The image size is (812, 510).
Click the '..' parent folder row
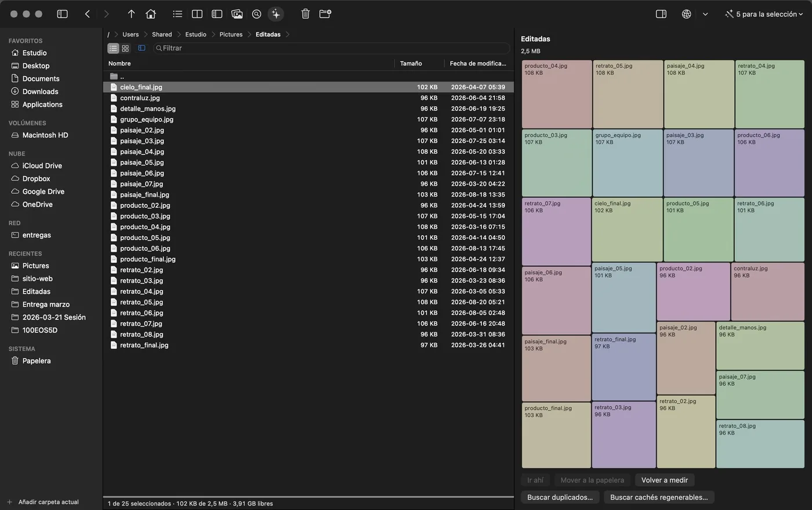pos(308,76)
